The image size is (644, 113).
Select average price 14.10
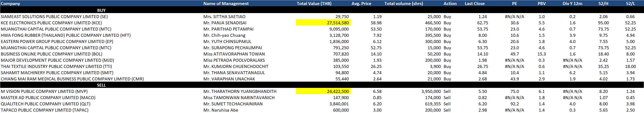pos(376,54)
